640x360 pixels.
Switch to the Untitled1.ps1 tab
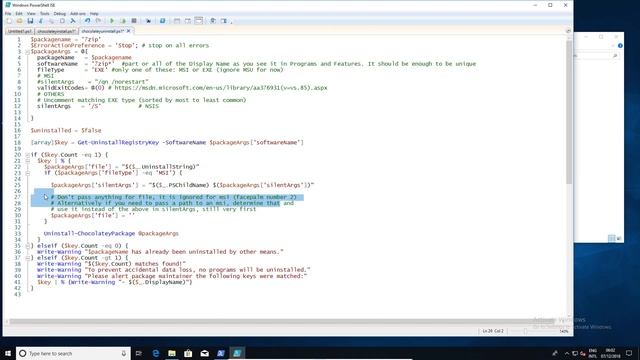coord(20,31)
